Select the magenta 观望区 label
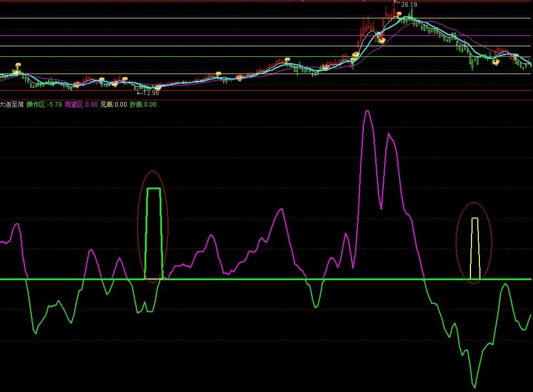The image size is (533, 392). point(80,105)
